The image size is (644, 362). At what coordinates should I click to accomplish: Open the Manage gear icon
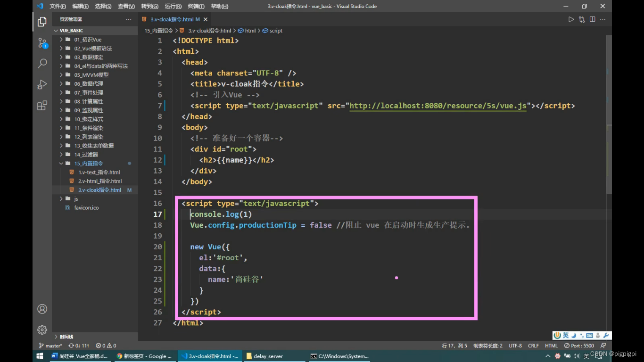tap(42, 329)
